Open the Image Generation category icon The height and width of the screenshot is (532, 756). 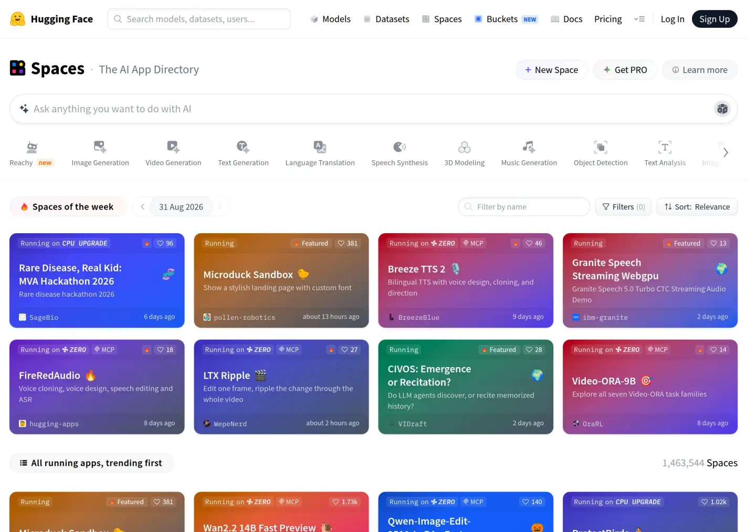100,147
